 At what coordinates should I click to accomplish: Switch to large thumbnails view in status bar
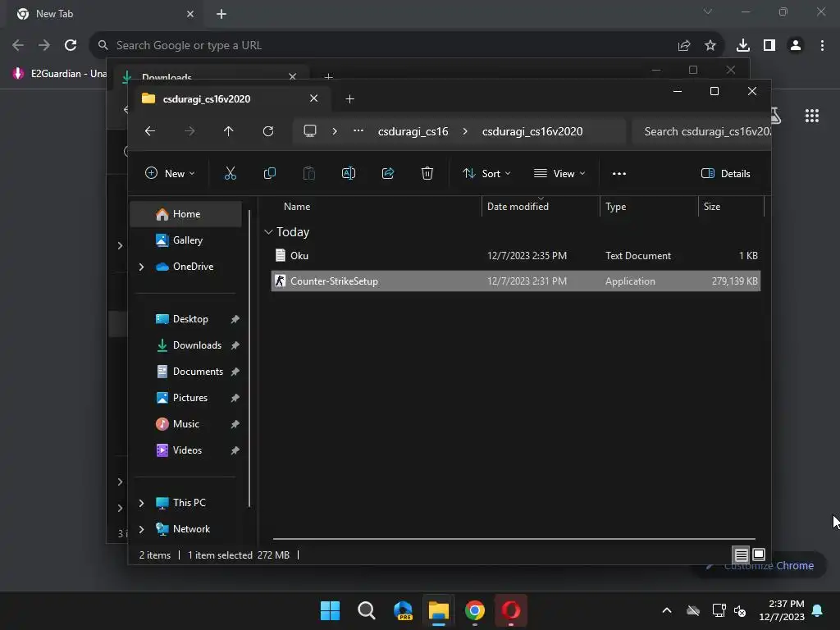(759, 555)
